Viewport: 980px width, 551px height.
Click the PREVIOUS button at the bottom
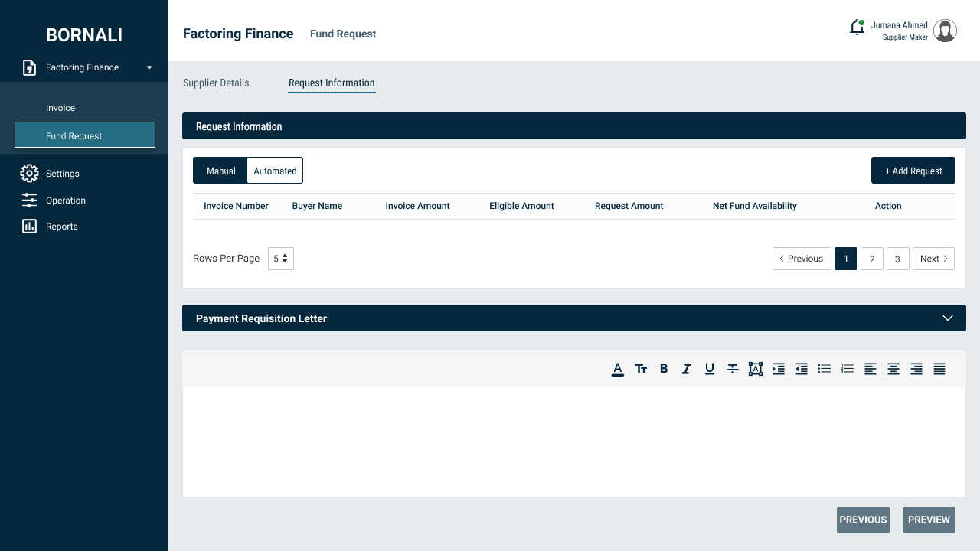coord(863,520)
